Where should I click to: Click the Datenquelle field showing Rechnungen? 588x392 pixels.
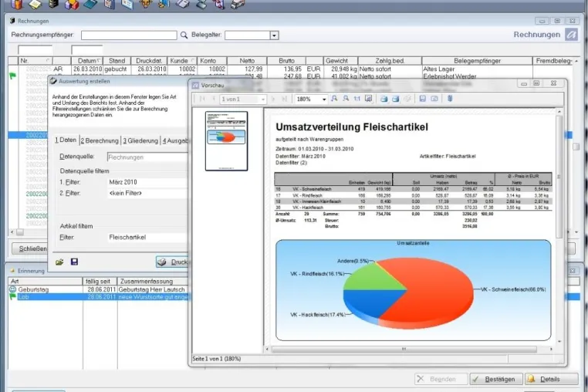147,157
